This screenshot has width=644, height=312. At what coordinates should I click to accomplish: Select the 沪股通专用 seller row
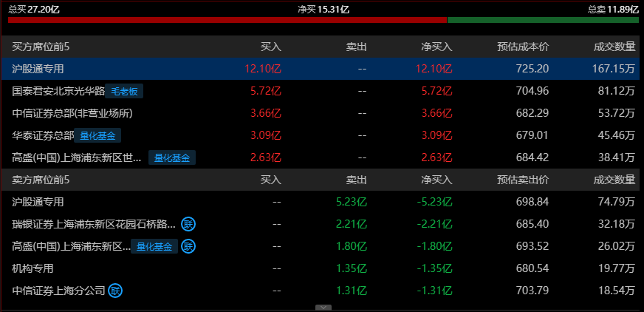point(38,202)
